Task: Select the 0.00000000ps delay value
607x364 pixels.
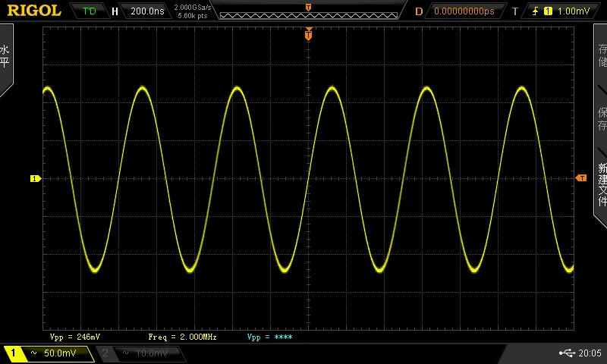Action: (464, 11)
